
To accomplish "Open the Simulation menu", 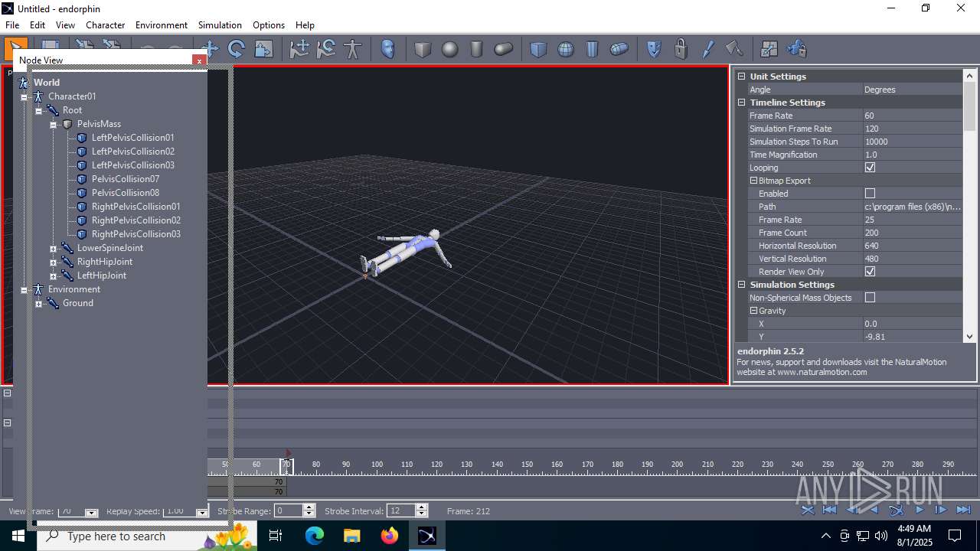I will pyautogui.click(x=220, y=25).
